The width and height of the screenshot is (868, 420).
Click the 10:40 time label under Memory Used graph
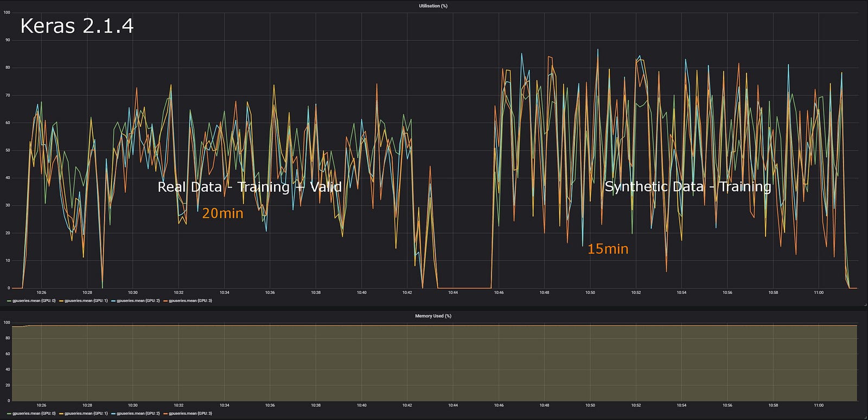tap(362, 405)
